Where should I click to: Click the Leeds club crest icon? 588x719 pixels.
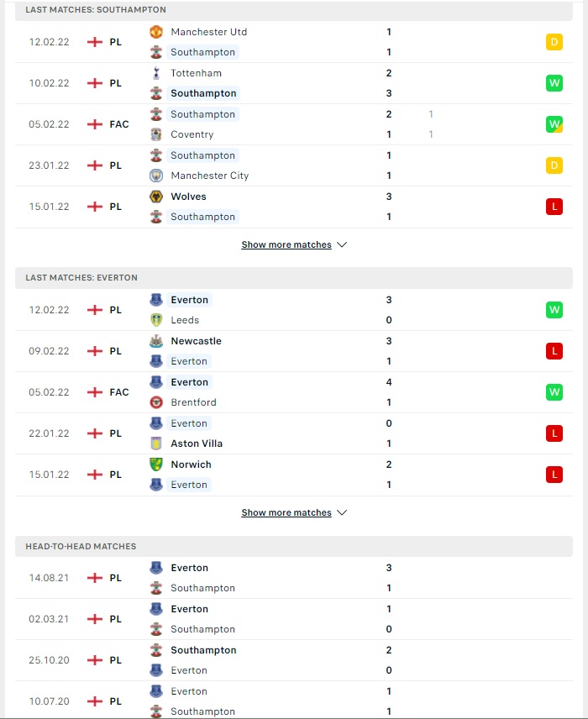(156, 320)
